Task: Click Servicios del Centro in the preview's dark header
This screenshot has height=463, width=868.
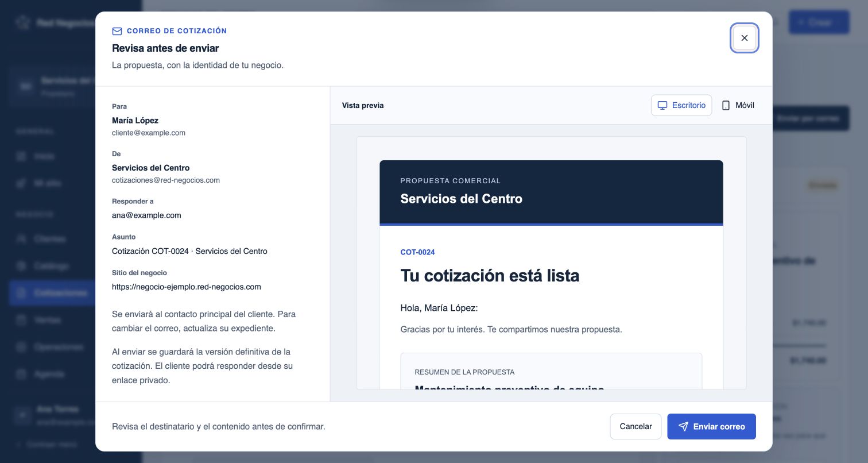Action: point(461,199)
